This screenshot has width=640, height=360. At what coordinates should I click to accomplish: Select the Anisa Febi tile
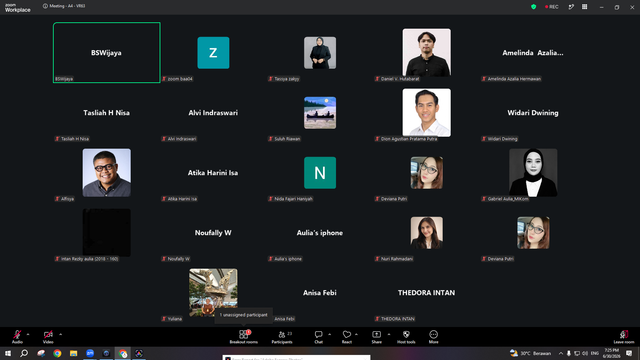320,293
